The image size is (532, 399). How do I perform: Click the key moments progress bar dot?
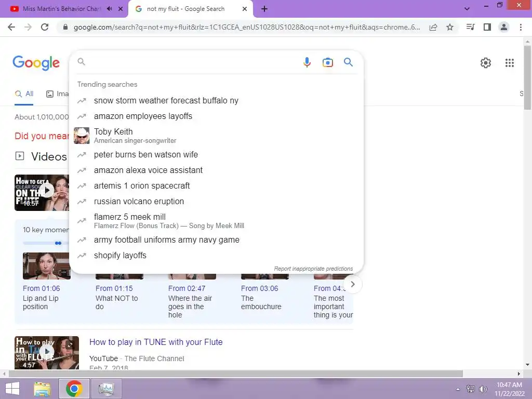click(58, 243)
